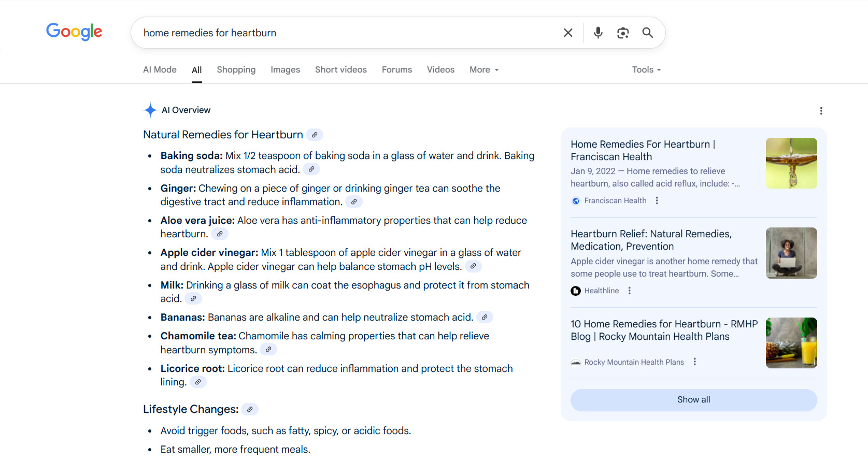
Task: Open search by image camera icon
Action: 623,33
